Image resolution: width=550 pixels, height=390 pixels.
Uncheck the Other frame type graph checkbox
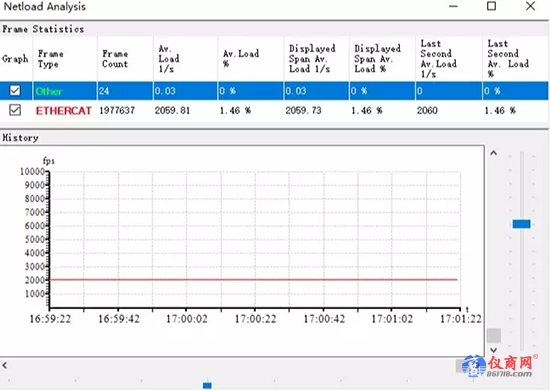point(15,90)
